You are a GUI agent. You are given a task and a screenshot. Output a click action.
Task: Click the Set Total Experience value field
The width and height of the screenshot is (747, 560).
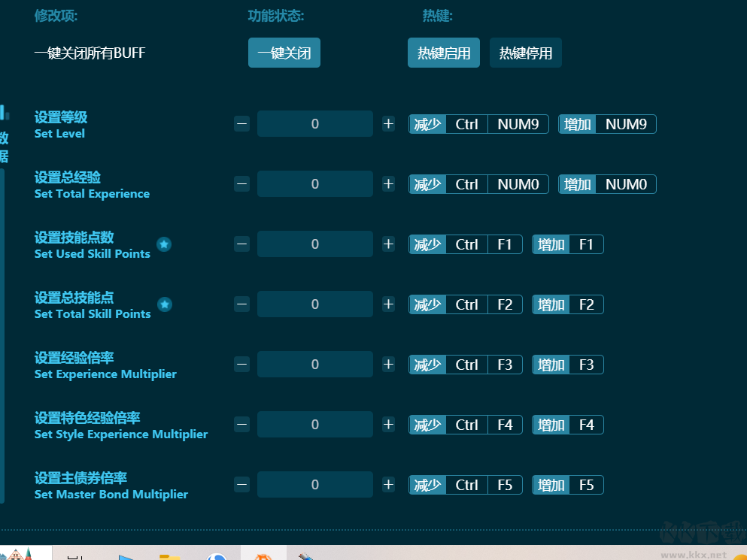[315, 184]
